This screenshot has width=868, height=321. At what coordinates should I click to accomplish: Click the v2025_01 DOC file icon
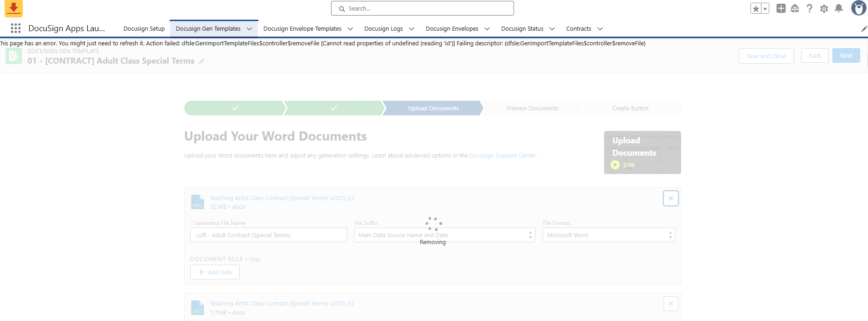198,202
